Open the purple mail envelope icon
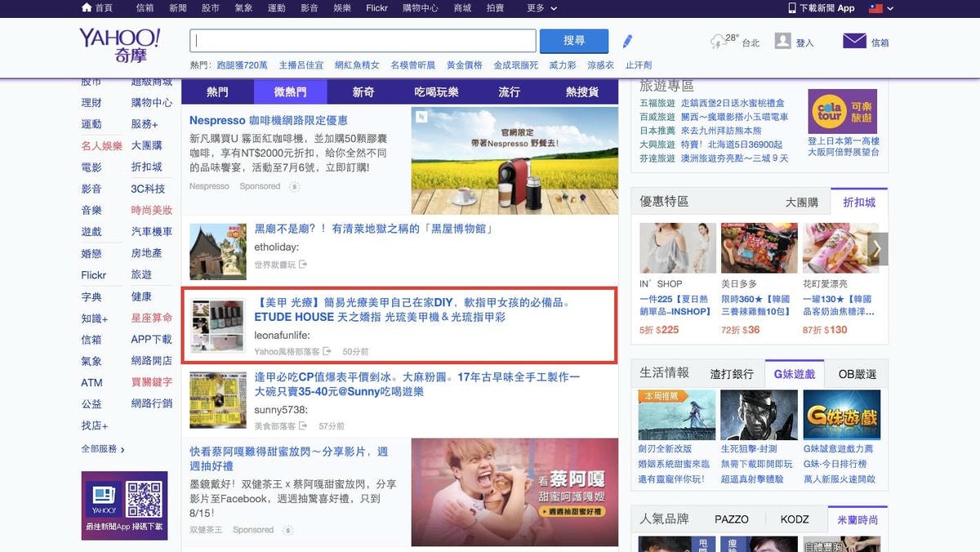The height and width of the screenshot is (552, 980). [x=854, y=42]
